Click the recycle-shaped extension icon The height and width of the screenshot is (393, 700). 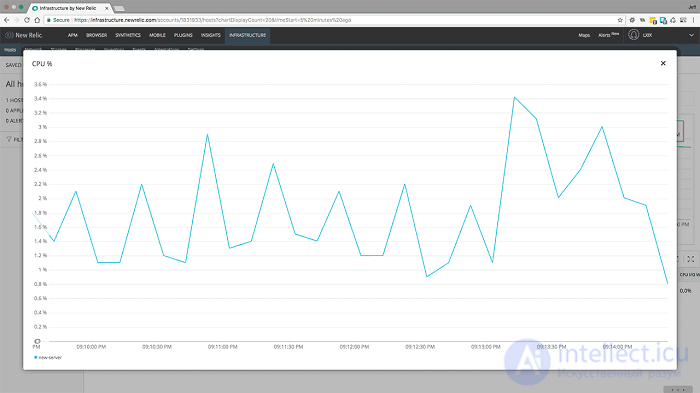click(673, 20)
